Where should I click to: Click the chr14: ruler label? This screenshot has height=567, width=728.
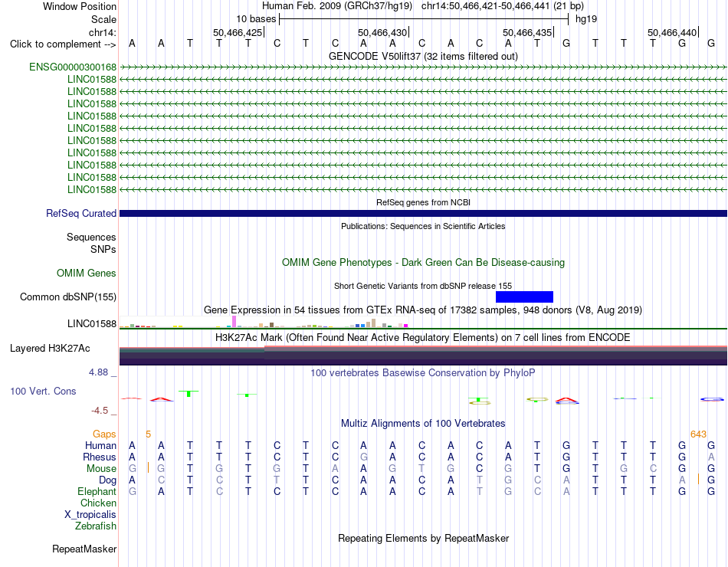(x=103, y=32)
